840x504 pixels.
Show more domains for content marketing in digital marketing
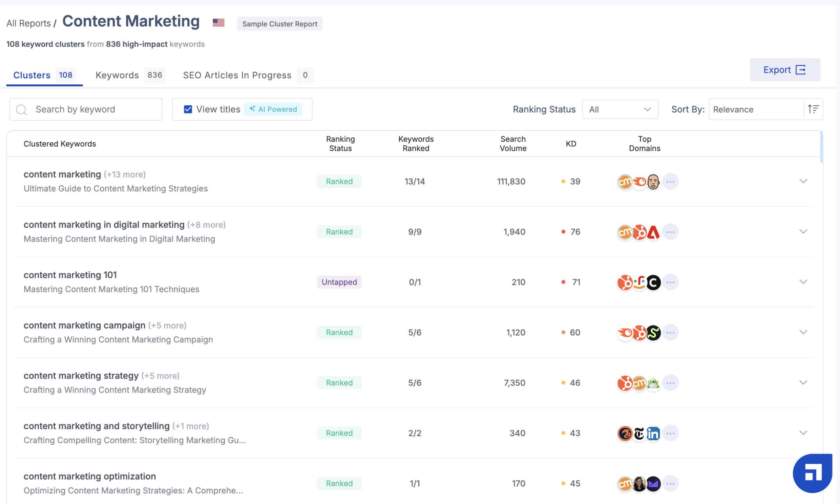tap(670, 232)
